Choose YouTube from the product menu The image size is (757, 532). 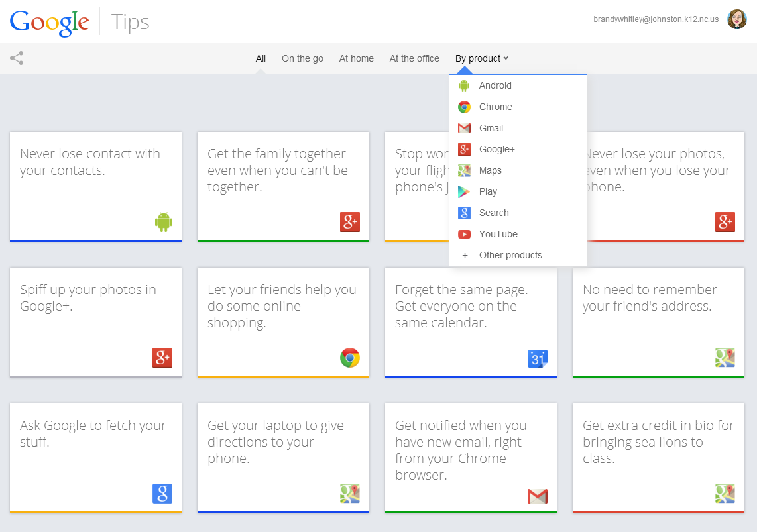518,235
